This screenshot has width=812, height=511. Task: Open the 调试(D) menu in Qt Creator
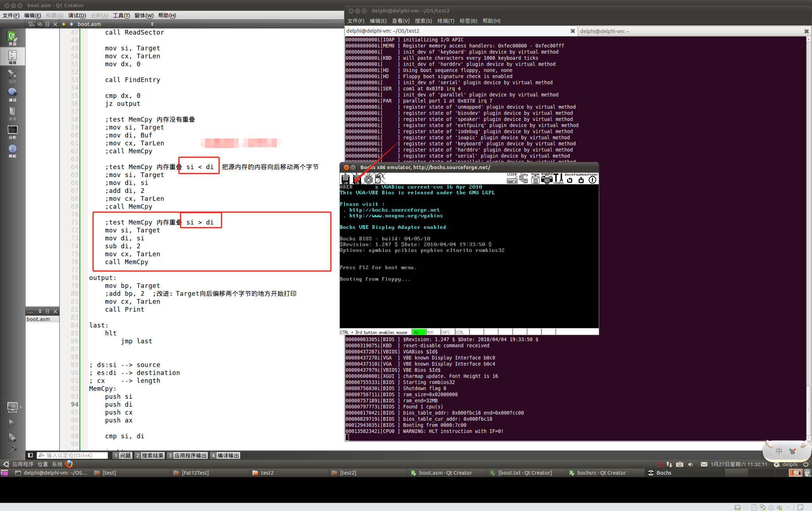pos(77,15)
